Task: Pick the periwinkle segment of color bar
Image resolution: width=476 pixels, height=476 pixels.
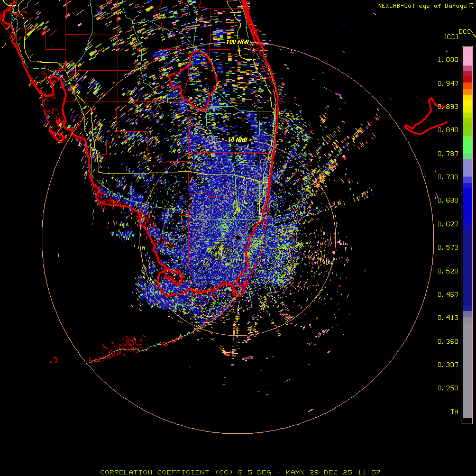Action: [467, 168]
